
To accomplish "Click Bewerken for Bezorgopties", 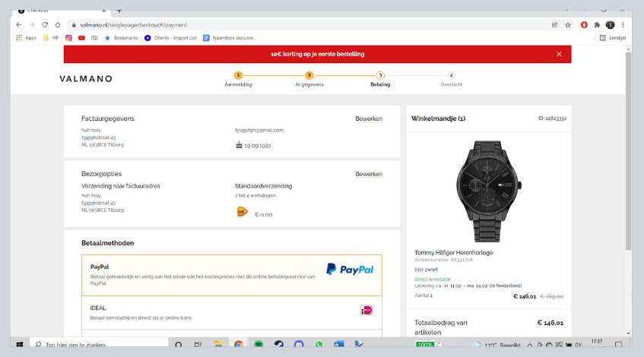I will (x=369, y=174).
